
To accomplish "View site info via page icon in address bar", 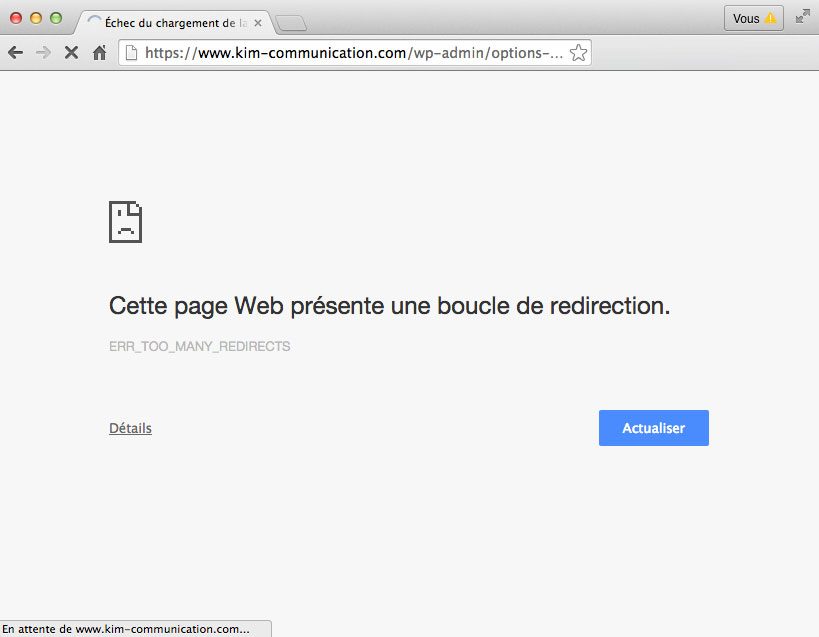I will point(131,53).
